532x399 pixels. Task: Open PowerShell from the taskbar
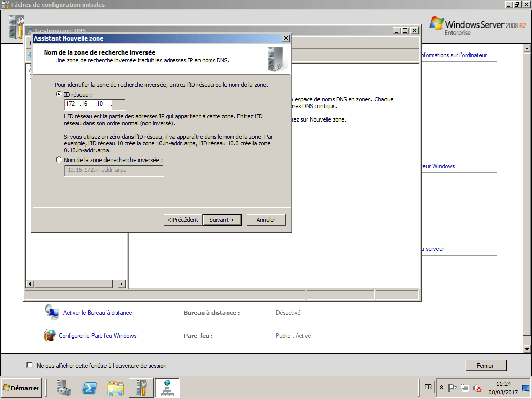[x=89, y=388]
